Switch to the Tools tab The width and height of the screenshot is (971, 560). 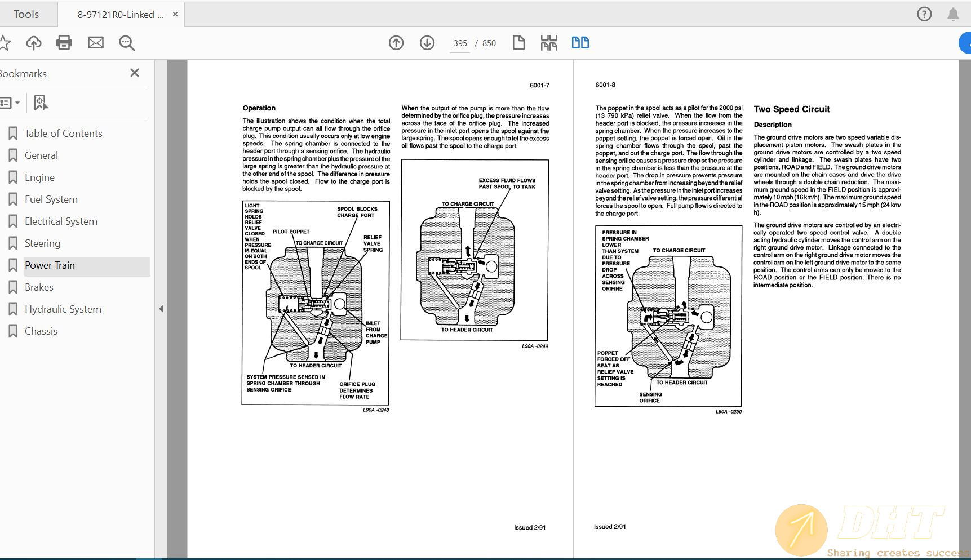[26, 14]
